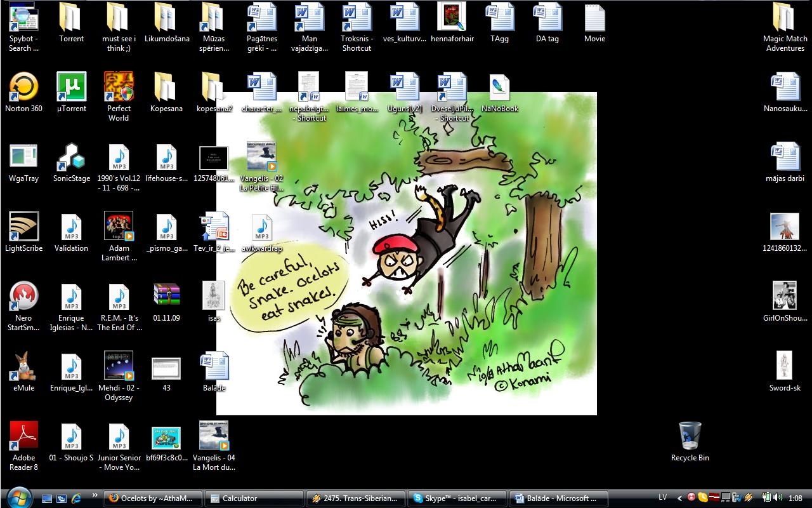Switch to the Calculator taskbar button

pyautogui.click(x=254, y=498)
